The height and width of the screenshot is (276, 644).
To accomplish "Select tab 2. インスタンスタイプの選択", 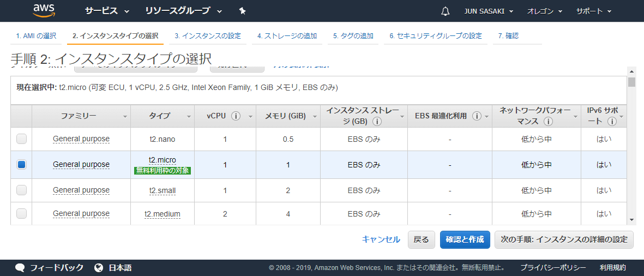I will pos(115,36).
